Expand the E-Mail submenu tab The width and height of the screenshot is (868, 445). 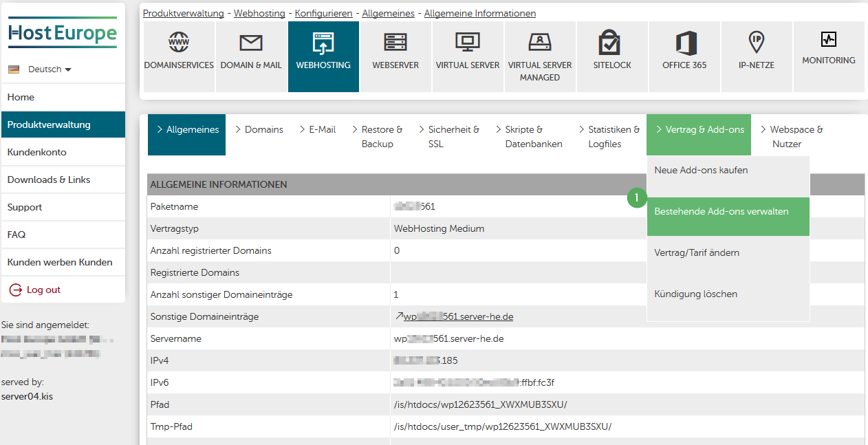click(x=318, y=129)
